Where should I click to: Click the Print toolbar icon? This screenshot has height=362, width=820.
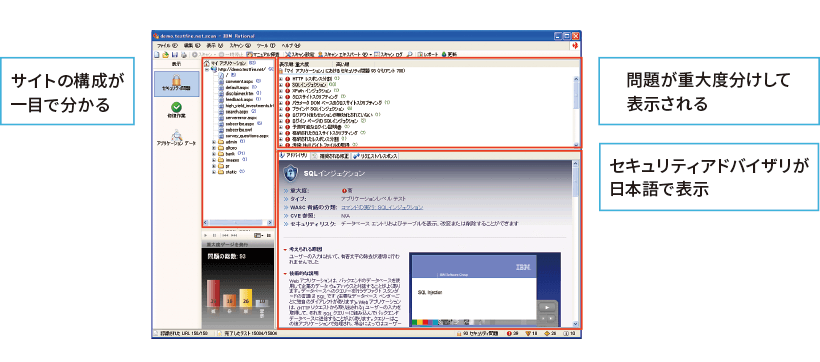(183, 54)
